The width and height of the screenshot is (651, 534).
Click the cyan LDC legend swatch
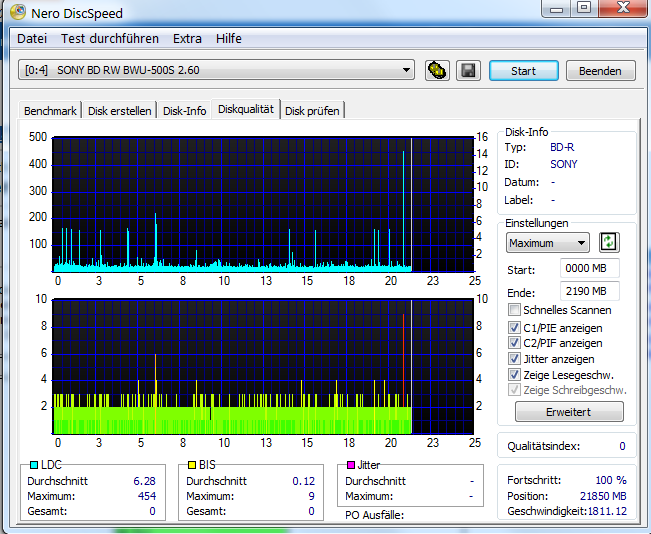tap(34, 465)
